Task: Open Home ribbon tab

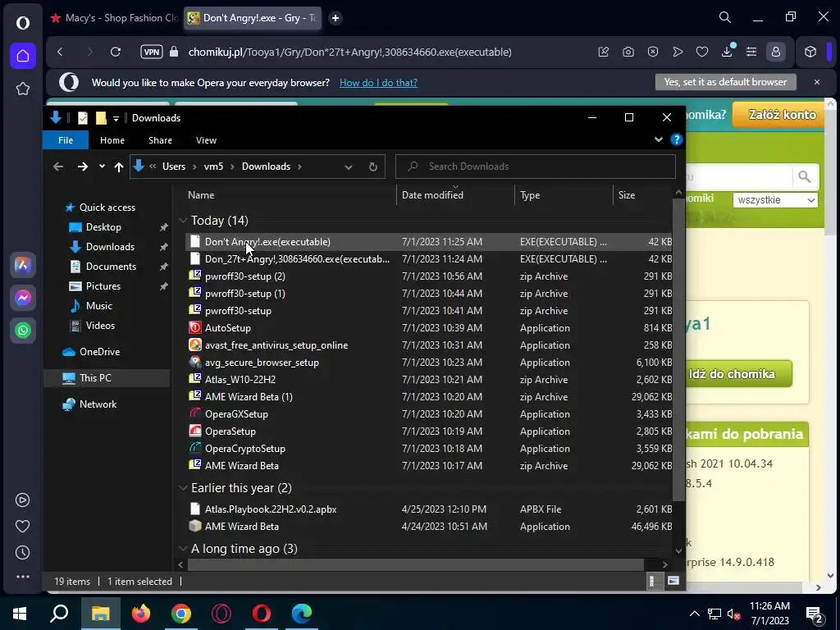Action: (x=112, y=140)
